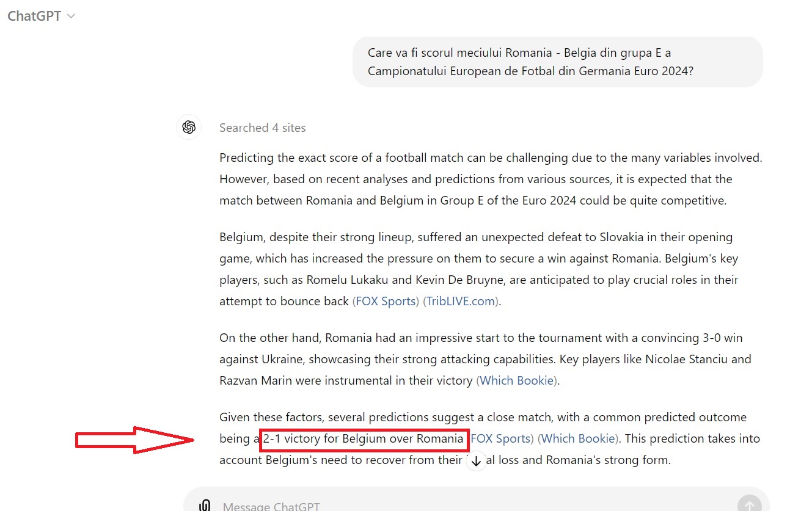The width and height of the screenshot is (812, 511).
Task: Click the red-boxed "2-1 victory for Belgium" text
Action: (x=364, y=439)
